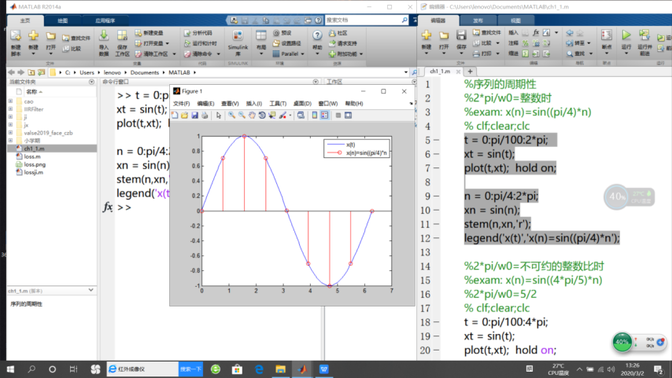Click the Save disk icon in Editor ribbon
Viewport: 672px width, 378px height.
461,35
